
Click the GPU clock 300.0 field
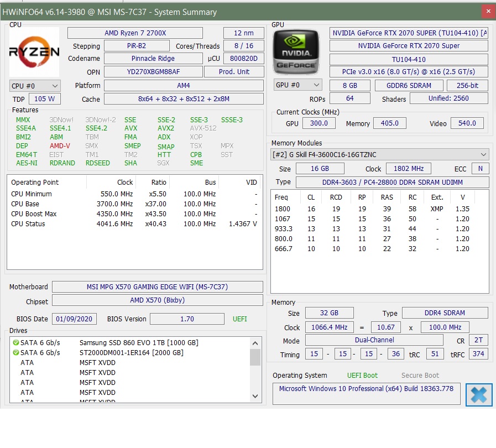point(319,123)
